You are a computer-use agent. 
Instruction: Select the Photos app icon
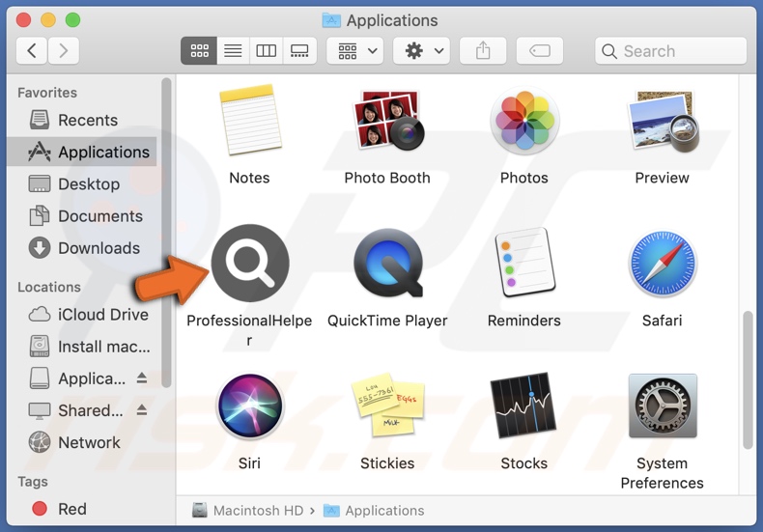524,120
